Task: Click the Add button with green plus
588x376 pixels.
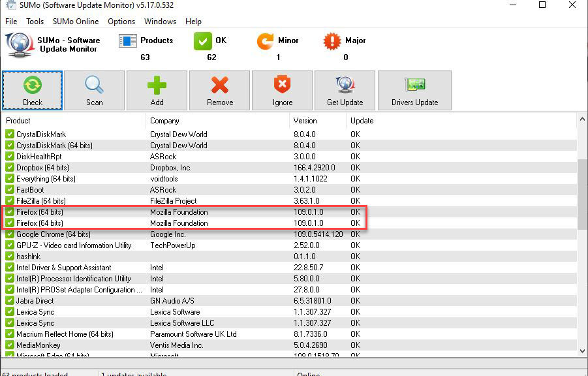Action: 157,91
